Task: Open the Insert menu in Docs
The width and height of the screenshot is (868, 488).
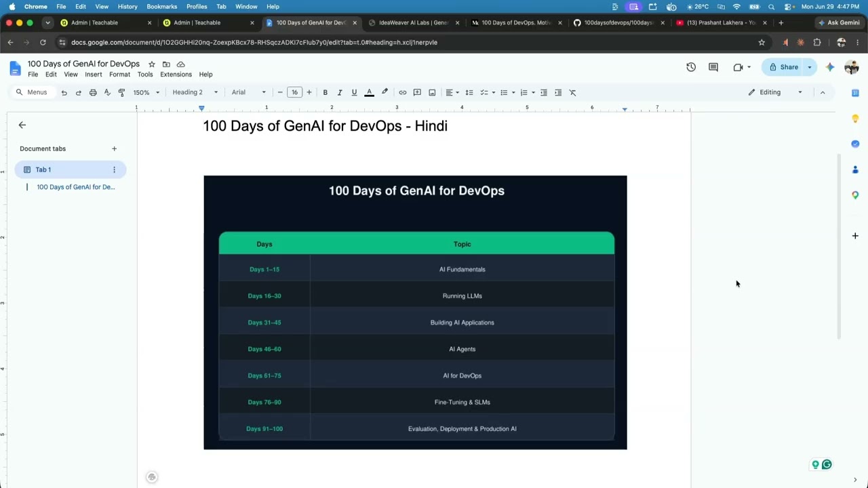Action: (x=94, y=75)
